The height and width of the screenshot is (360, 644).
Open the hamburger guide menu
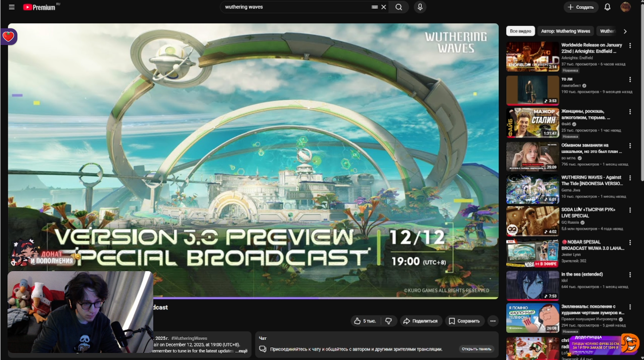12,7
